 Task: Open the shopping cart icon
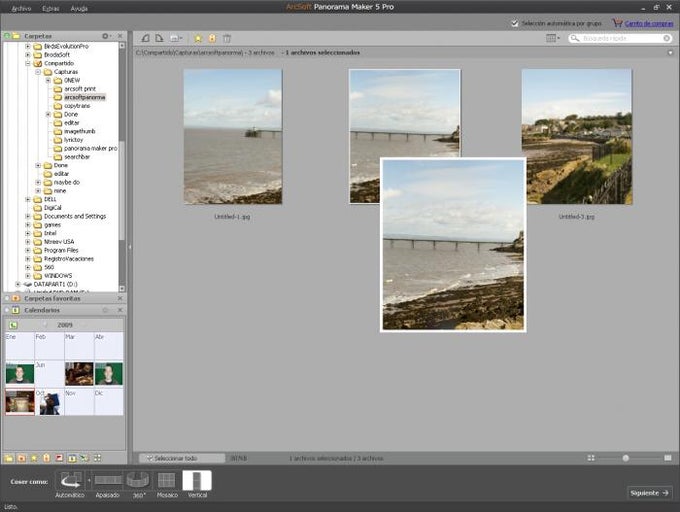617,23
